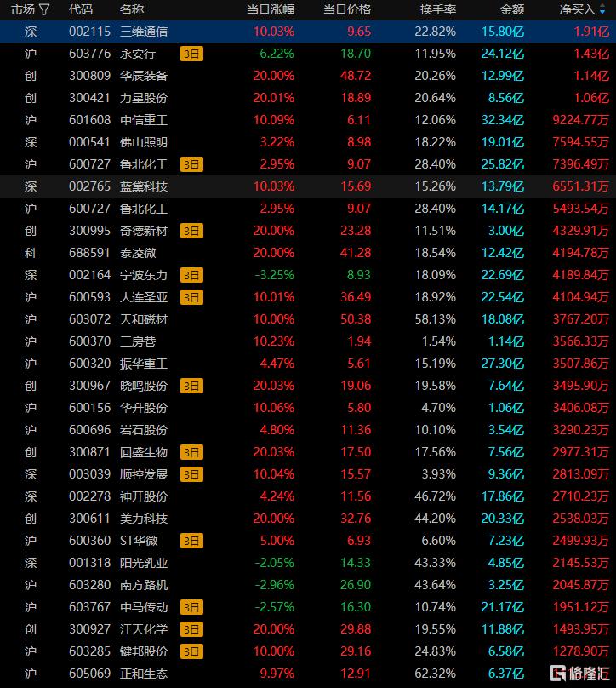Screen dimensions: 616x688
Task: Select stock name 蓝黛科技
Action: pyautogui.click(x=144, y=186)
